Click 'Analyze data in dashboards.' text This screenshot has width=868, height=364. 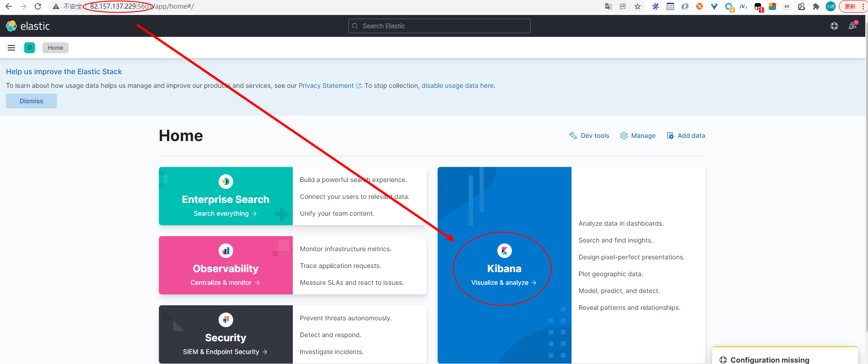tap(621, 223)
